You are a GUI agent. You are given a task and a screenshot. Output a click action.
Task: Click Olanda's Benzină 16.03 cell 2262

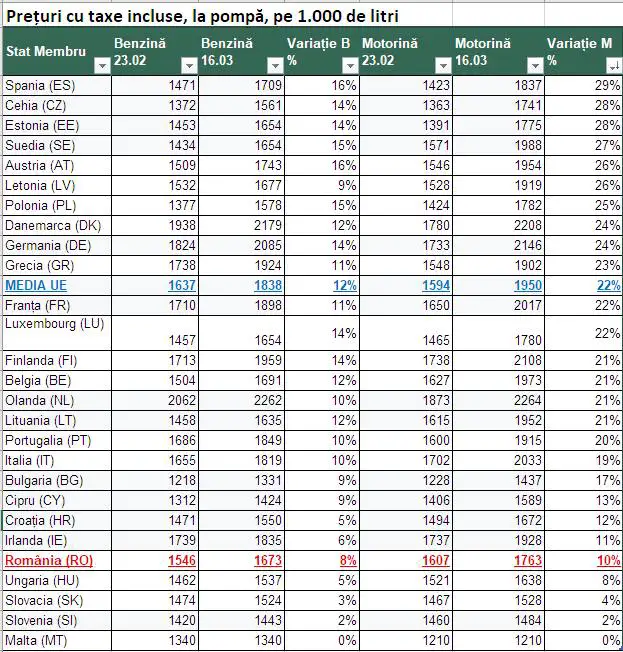click(x=242, y=400)
